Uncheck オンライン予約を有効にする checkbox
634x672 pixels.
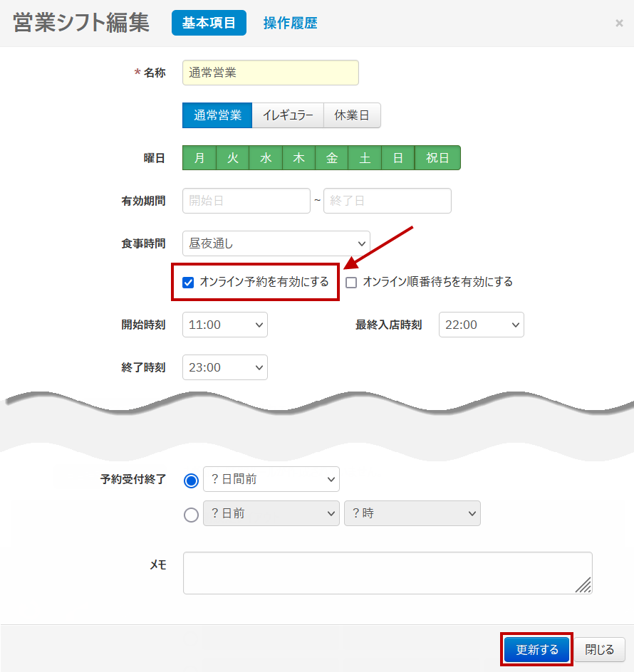(x=188, y=283)
